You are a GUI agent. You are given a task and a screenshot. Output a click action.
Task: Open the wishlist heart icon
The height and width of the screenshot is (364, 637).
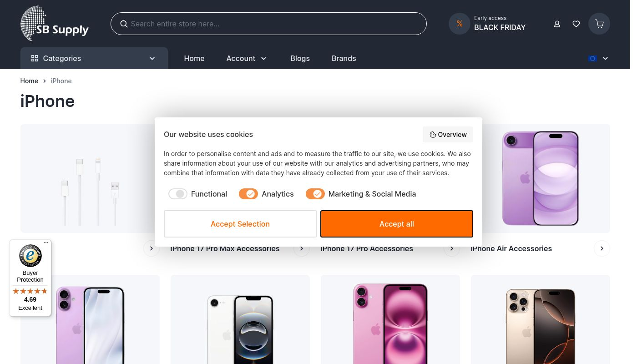click(576, 24)
